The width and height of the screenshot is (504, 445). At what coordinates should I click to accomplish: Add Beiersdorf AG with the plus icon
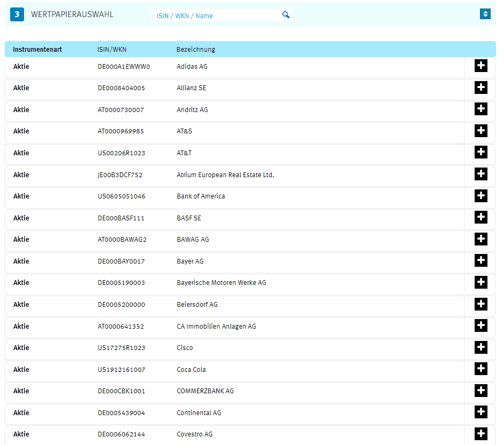(x=481, y=304)
